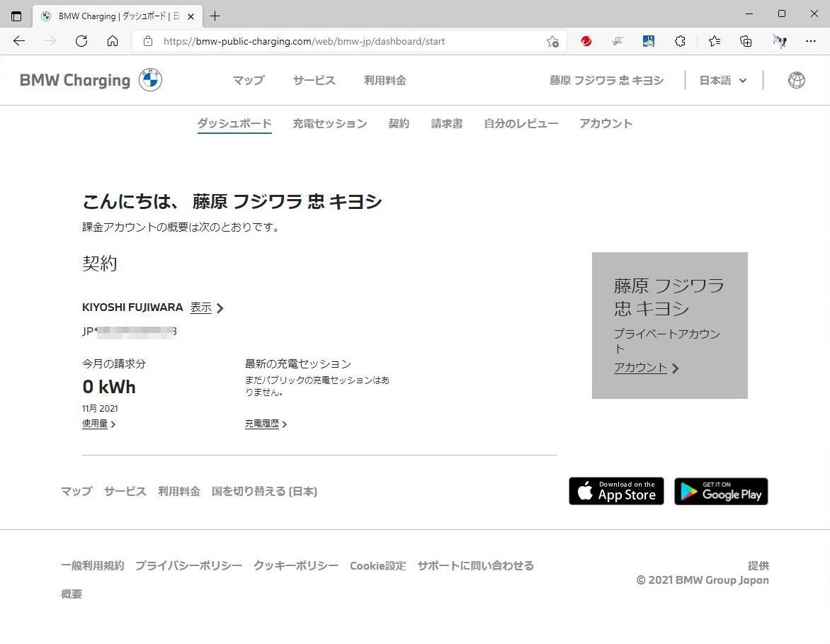The width and height of the screenshot is (830, 644).
Task: Select the ダッシュボード tab
Action: tap(234, 124)
